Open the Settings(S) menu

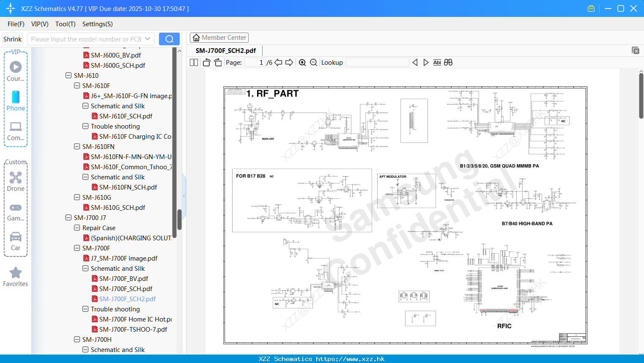point(98,24)
